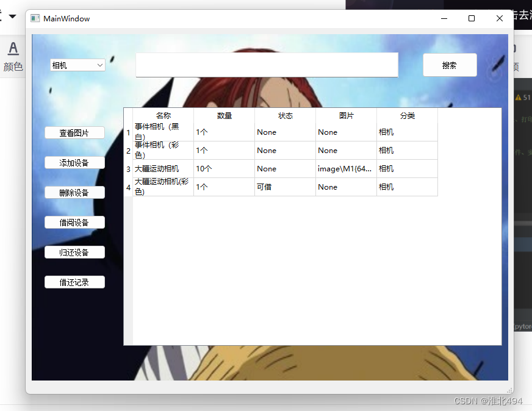The image size is (532, 411).
Task: Select the 1个 quantity cell in row 1
Action: (x=225, y=132)
